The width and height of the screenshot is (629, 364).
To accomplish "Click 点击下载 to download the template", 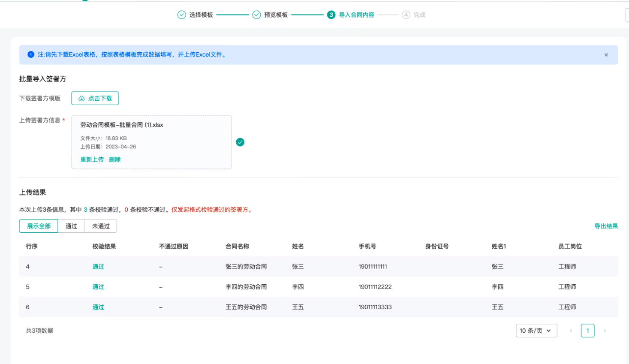I will tap(95, 98).
